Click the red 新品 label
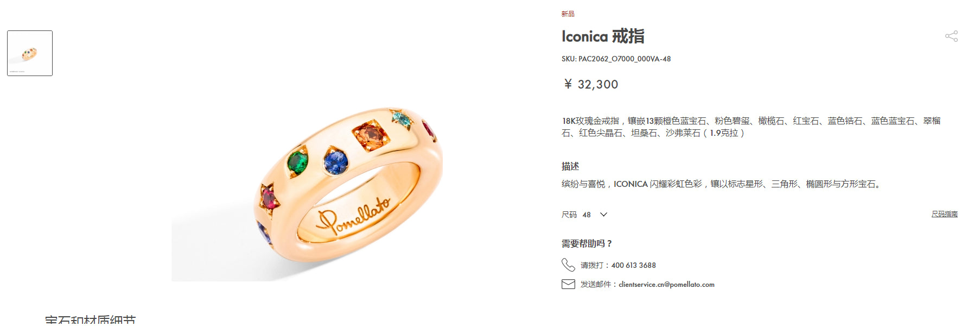 pyautogui.click(x=568, y=14)
